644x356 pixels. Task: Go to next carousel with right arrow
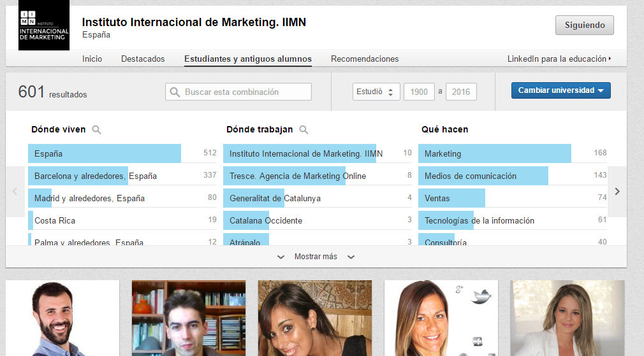pos(617,191)
